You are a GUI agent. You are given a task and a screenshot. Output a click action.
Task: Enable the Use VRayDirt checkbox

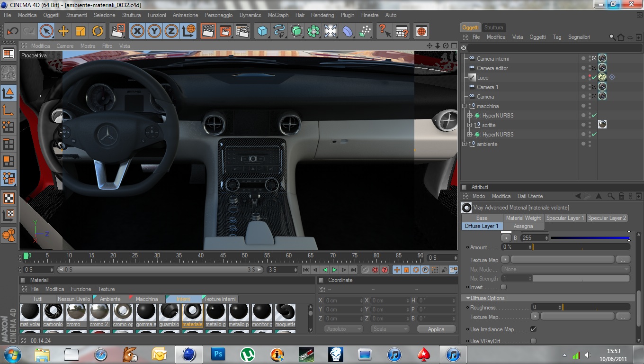point(534,341)
